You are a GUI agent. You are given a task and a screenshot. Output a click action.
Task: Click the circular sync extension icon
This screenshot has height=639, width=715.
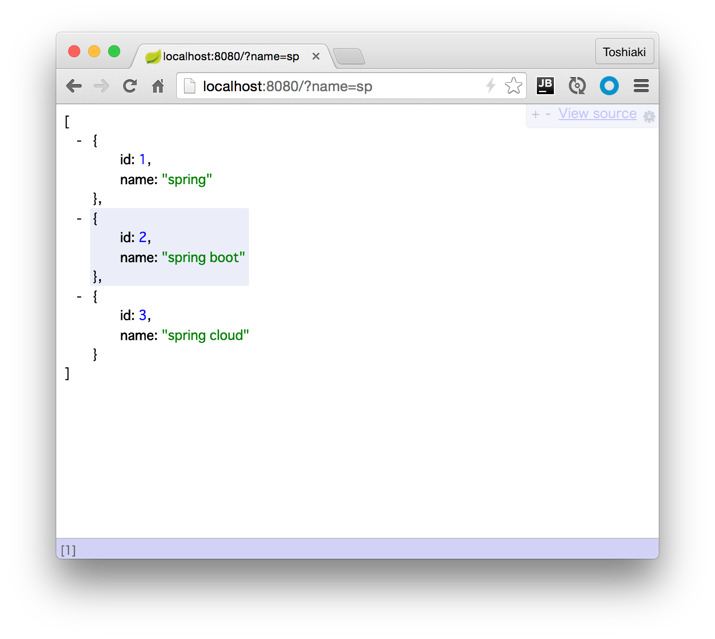pos(577,85)
